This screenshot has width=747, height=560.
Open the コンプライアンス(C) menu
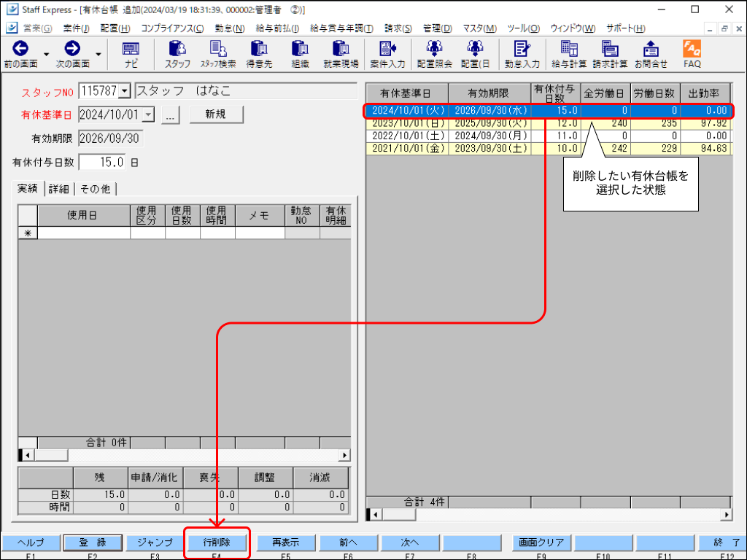(x=172, y=28)
